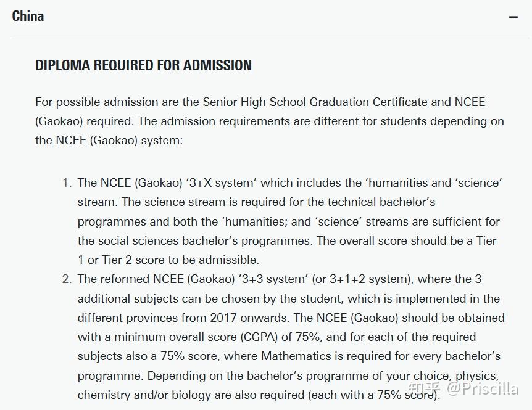This screenshot has height=410, width=532.
Task: Click list number 2 marker
Action: pyautogui.click(x=67, y=279)
